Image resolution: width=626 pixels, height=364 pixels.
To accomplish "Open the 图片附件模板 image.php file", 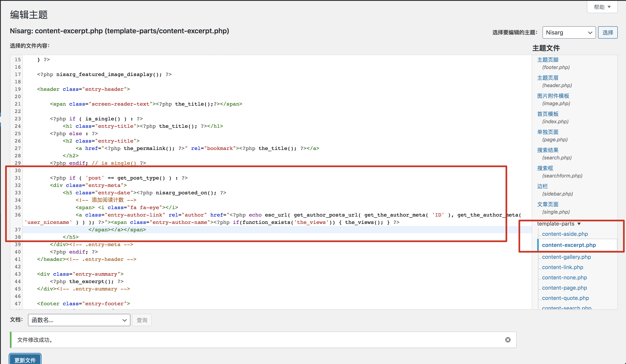I will point(553,96).
